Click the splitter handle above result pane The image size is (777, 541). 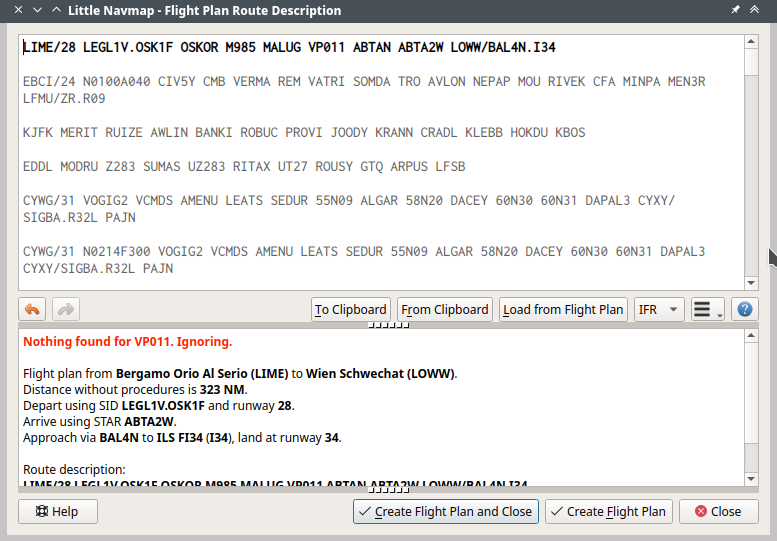pyautogui.click(x=388, y=325)
